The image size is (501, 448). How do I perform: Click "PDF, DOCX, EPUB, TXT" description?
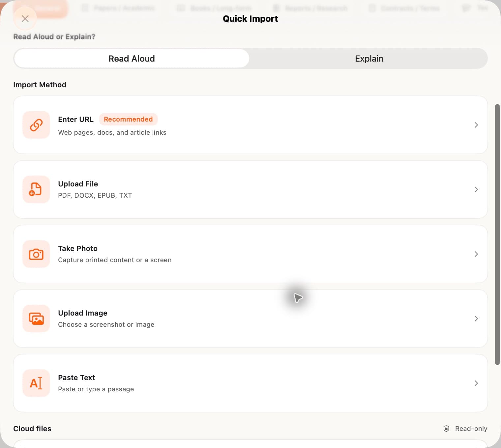pyautogui.click(x=95, y=195)
